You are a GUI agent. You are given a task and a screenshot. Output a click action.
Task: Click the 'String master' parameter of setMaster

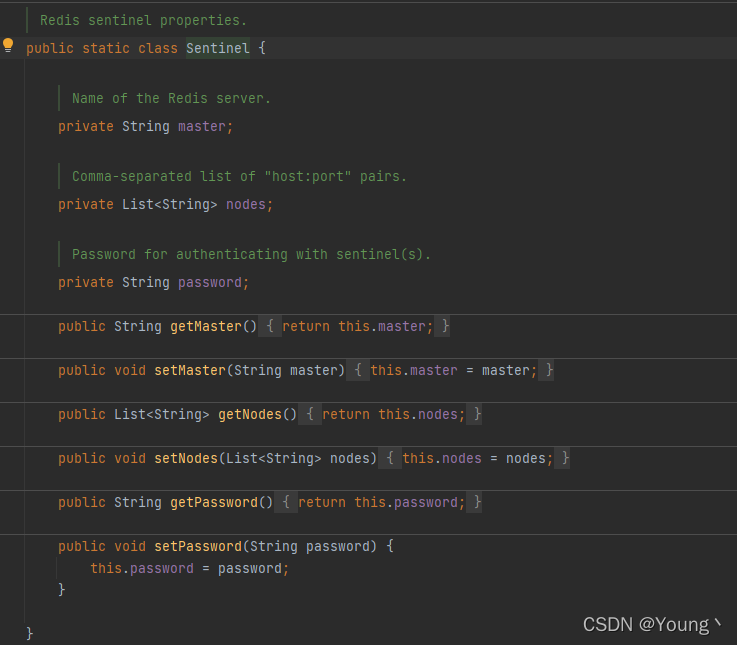pyautogui.click(x=286, y=370)
